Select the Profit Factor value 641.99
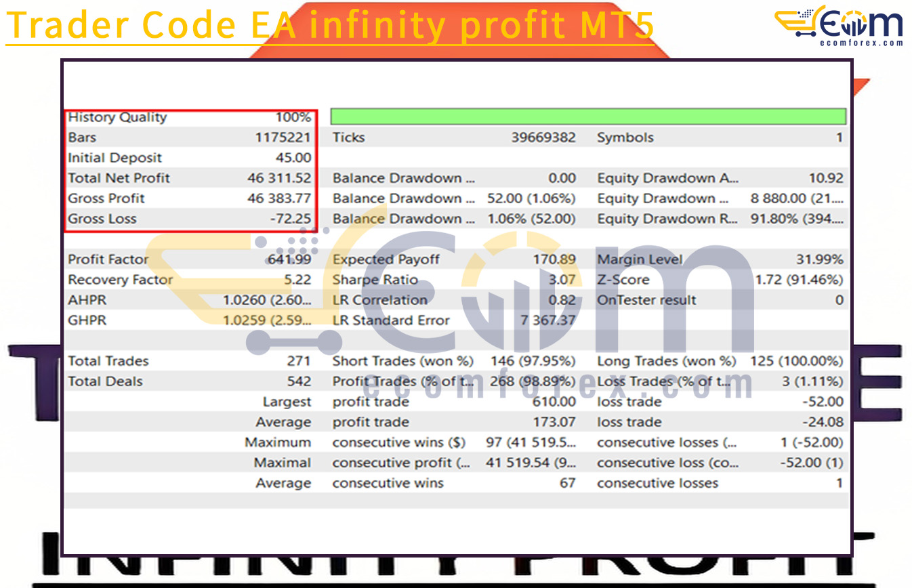Screen dimensions: 912x588 (x=289, y=259)
